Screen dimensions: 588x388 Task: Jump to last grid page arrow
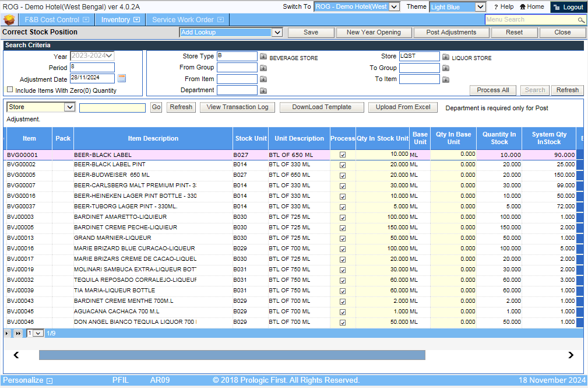pyautogui.click(x=17, y=333)
